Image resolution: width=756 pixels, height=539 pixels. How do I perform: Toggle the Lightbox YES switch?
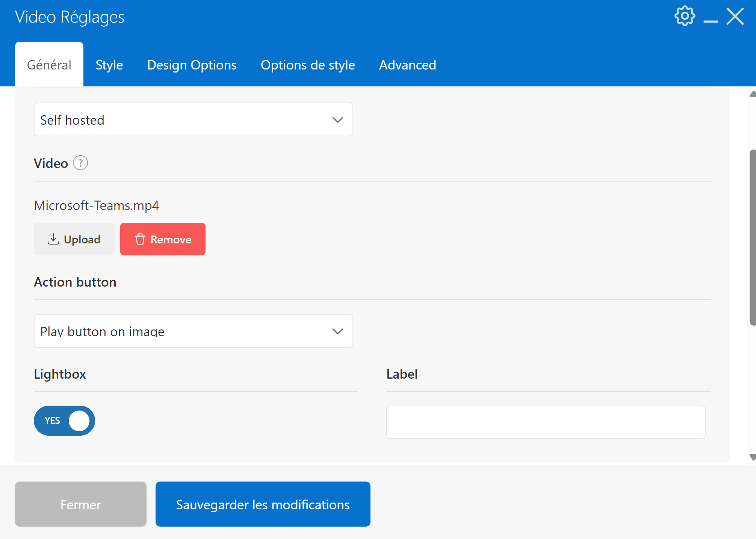64,420
